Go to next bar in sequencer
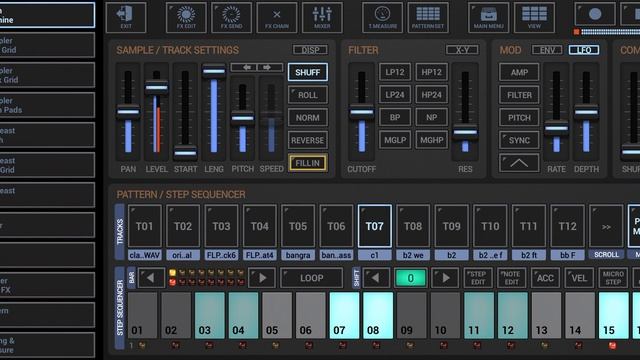Image resolution: width=640 pixels, height=360 pixels. pos(262,278)
